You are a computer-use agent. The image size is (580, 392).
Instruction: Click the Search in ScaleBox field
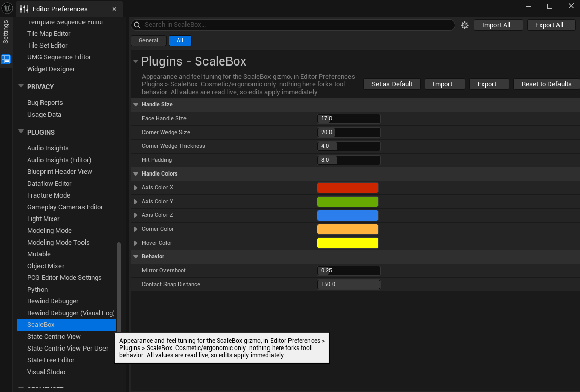coord(293,25)
